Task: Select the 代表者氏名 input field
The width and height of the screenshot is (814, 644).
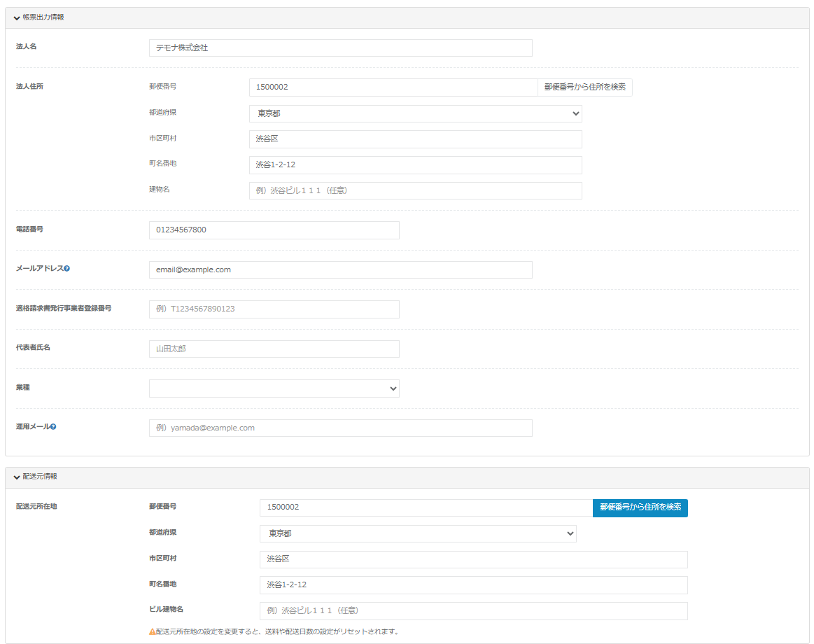Action: (x=274, y=349)
